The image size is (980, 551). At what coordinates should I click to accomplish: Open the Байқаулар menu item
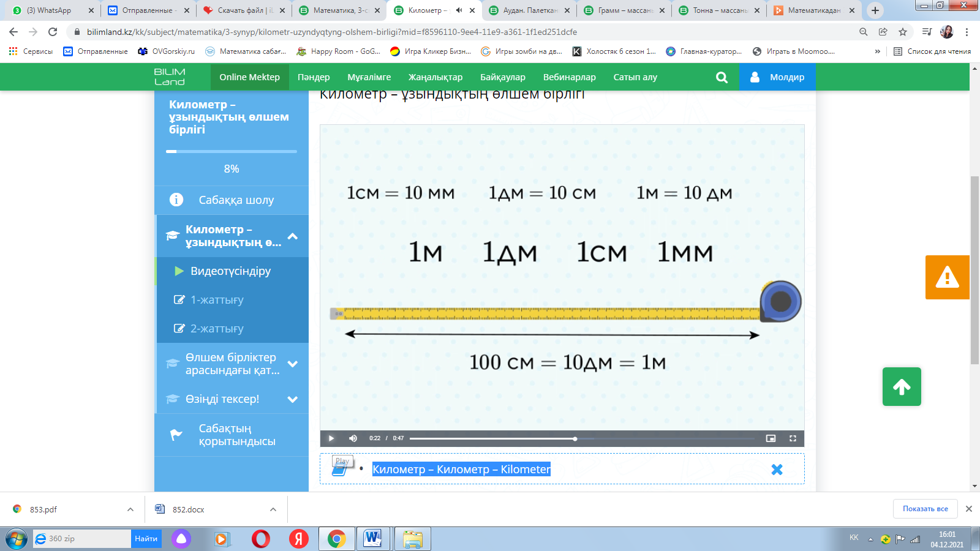click(x=503, y=77)
